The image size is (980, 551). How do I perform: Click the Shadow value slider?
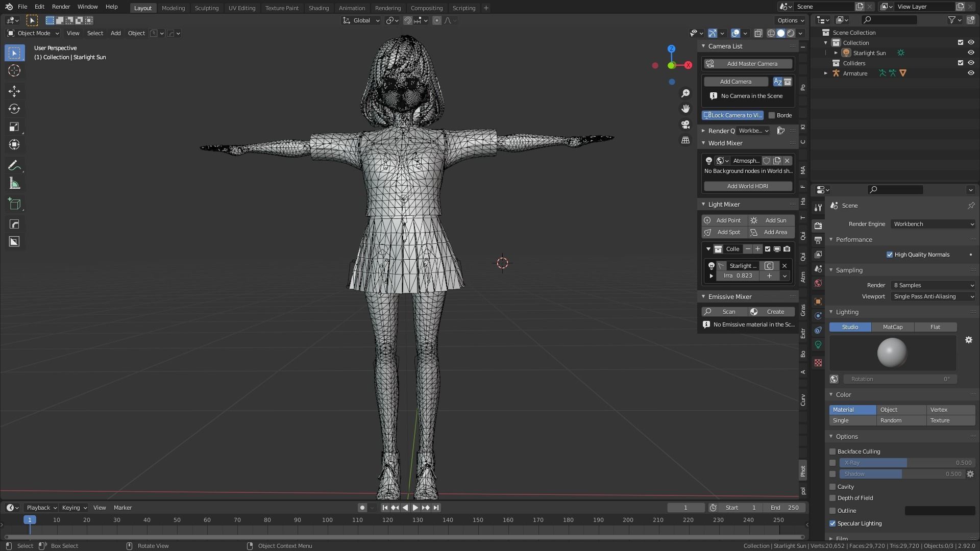pos(901,474)
